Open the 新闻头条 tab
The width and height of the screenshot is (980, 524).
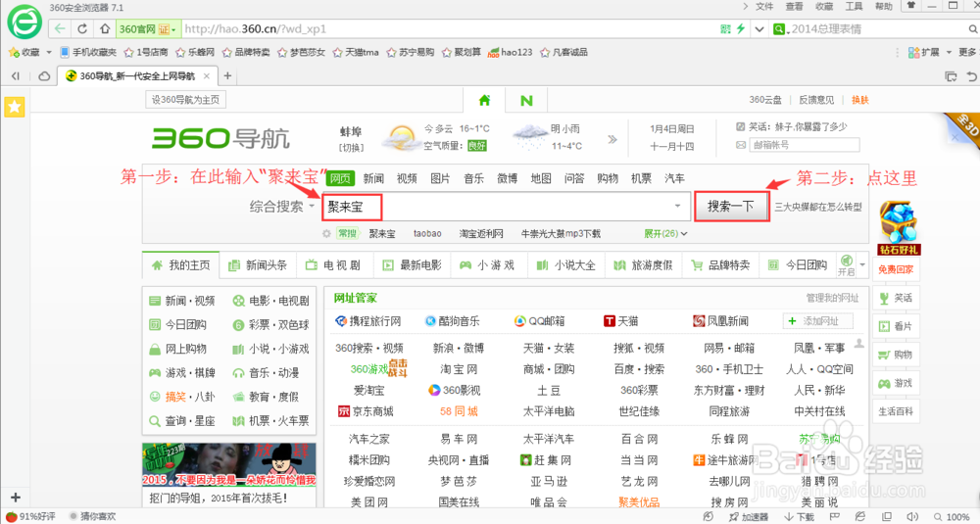click(x=258, y=265)
